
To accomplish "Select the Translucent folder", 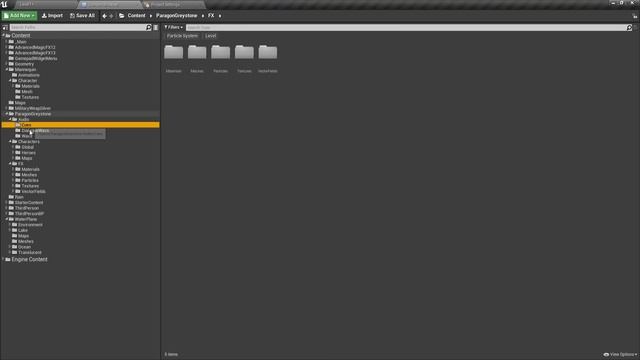I will point(29,253).
